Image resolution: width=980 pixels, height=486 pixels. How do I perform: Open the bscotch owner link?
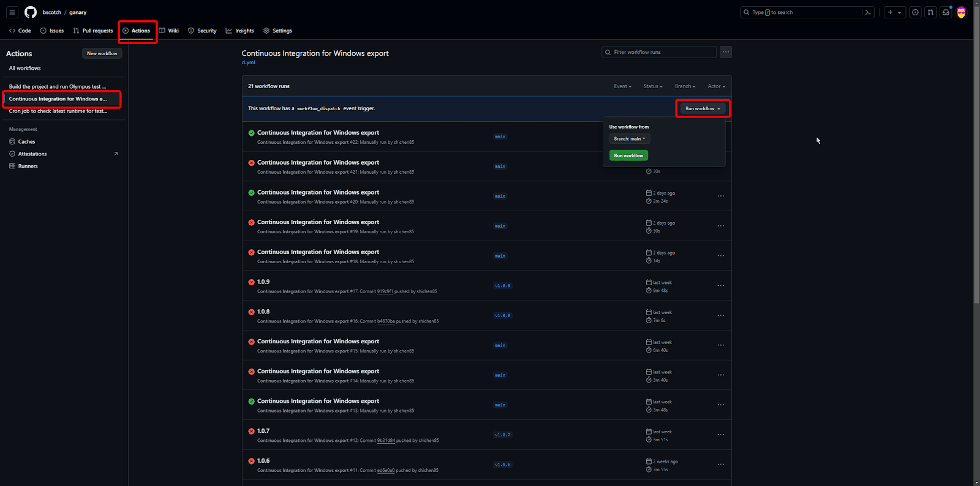pos(52,12)
